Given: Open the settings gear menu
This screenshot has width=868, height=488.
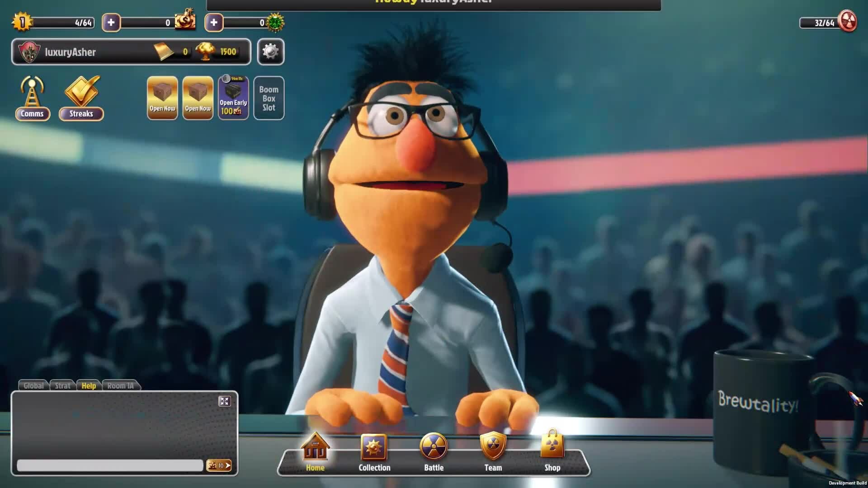Looking at the screenshot, I should pyautogui.click(x=270, y=52).
